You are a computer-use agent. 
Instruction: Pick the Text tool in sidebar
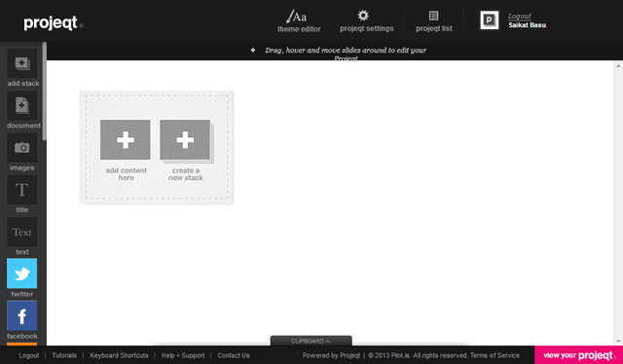tap(22, 232)
